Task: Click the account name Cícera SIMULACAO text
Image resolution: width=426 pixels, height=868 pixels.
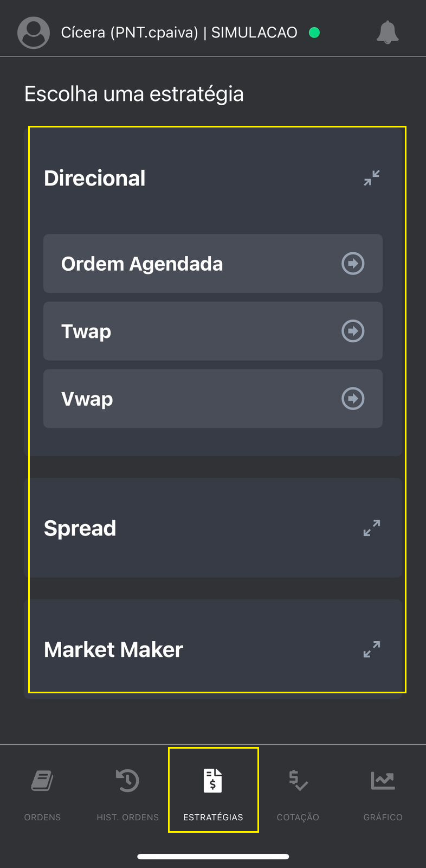Action: pos(179,33)
